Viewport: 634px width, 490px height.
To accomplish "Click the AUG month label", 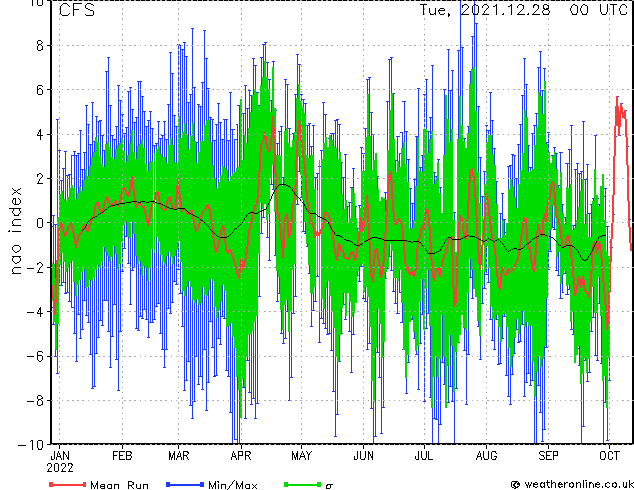I will [x=486, y=456].
